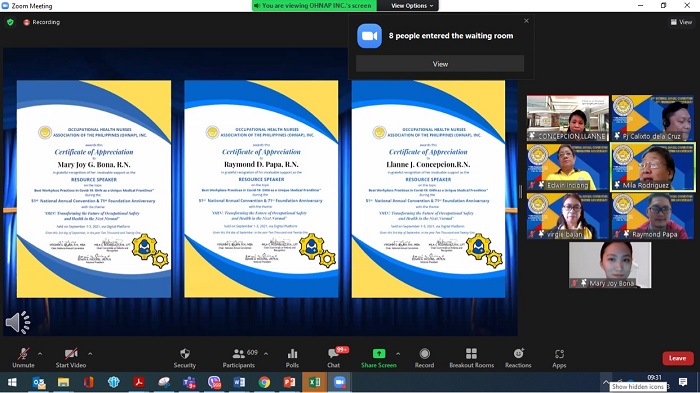View the waiting room participants
This screenshot has width=700, height=393.
440,64
